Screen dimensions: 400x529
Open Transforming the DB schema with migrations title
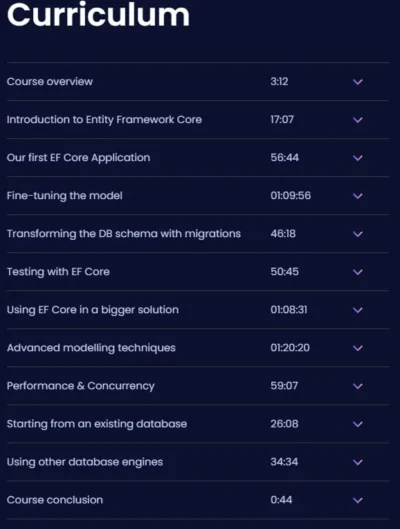click(124, 234)
